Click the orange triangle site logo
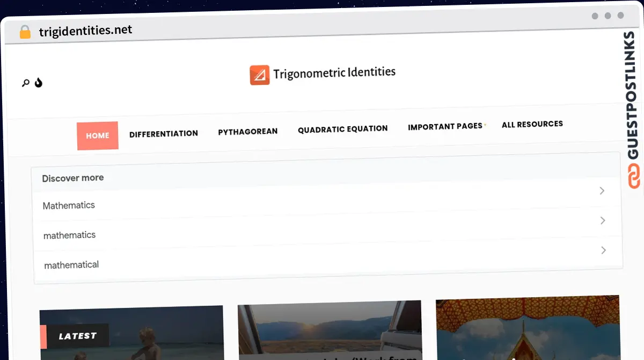 coord(260,75)
